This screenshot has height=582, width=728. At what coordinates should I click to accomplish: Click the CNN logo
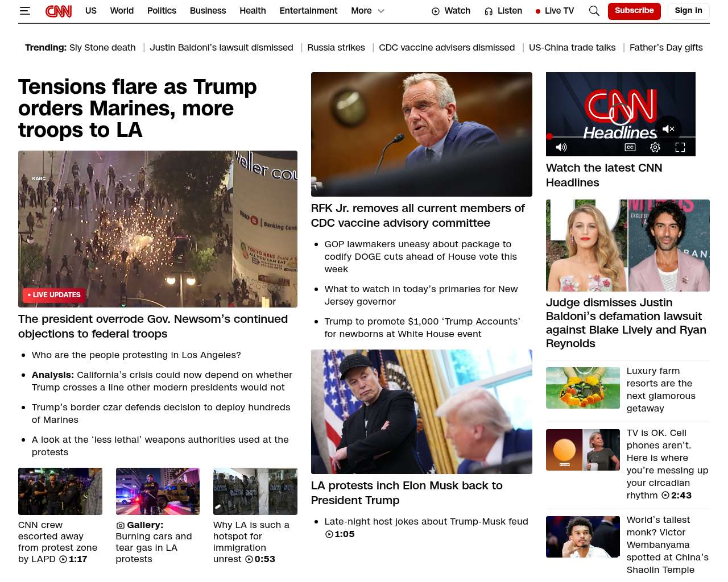coord(59,11)
